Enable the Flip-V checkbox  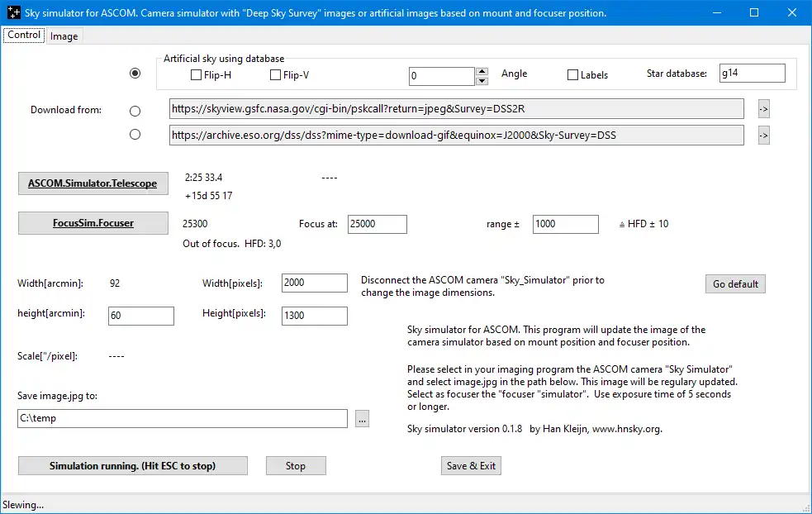[x=276, y=75]
